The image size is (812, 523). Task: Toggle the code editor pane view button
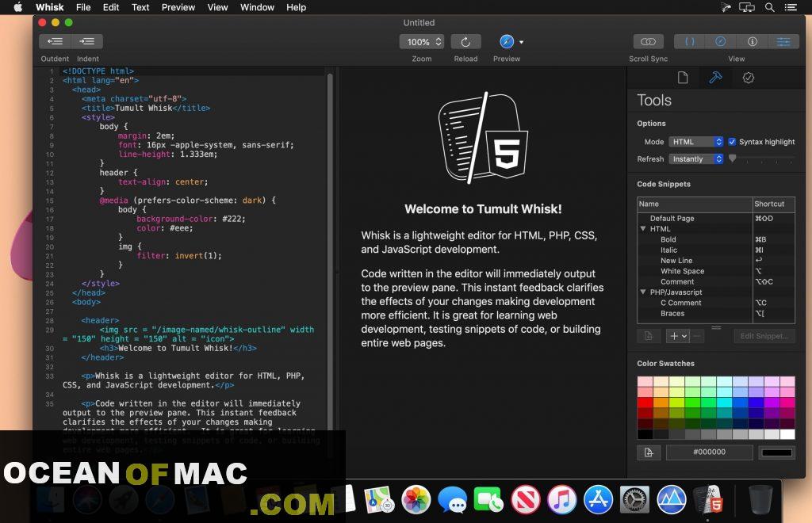point(690,41)
